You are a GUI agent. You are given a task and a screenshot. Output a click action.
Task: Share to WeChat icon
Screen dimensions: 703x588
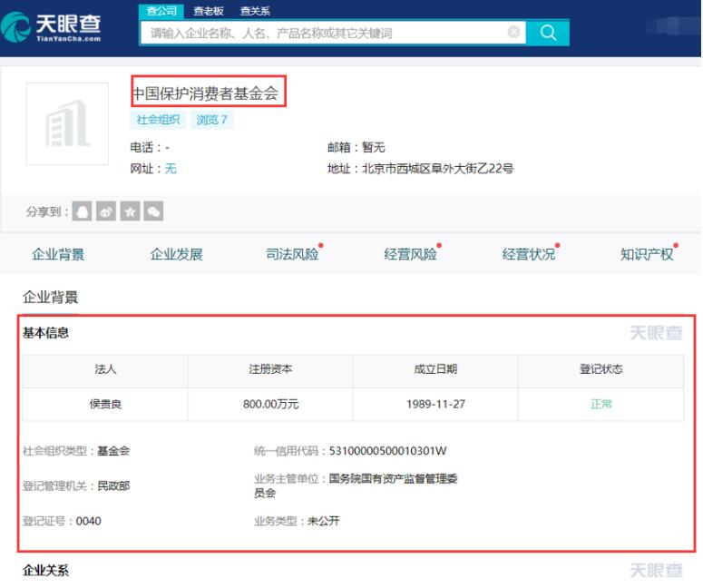coord(153,211)
